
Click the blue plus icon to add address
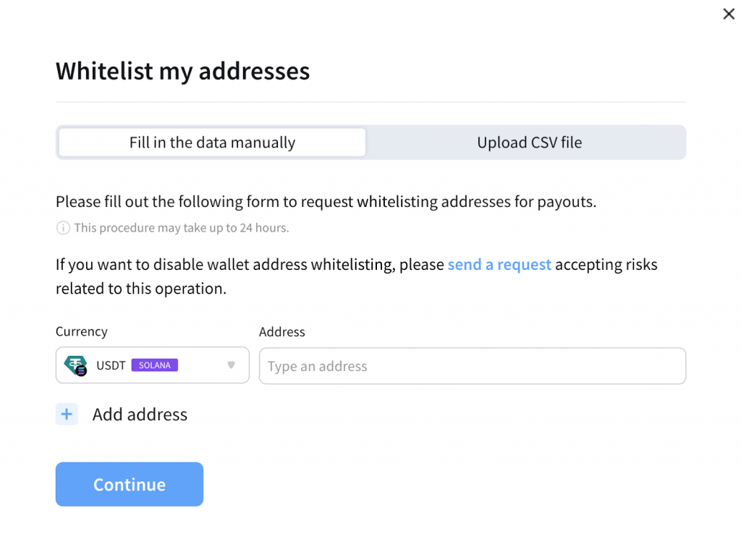click(x=67, y=415)
